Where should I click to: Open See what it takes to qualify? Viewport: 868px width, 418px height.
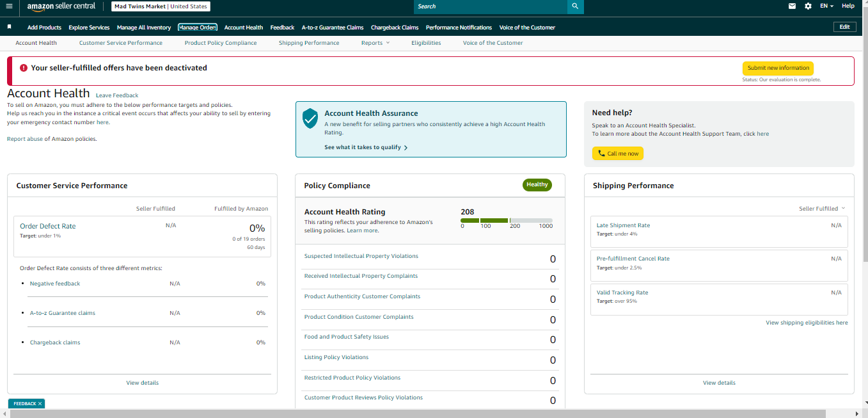coord(366,147)
